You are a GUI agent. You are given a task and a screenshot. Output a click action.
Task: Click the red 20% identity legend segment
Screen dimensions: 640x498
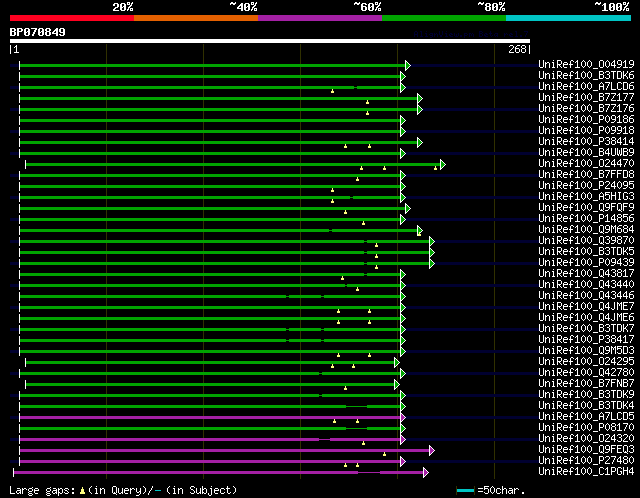(72, 18)
